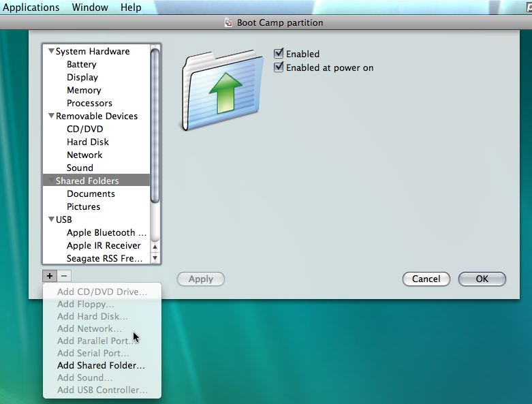The image size is (532, 404).
Task: Click the minus remove-device button
Action: coord(64,276)
